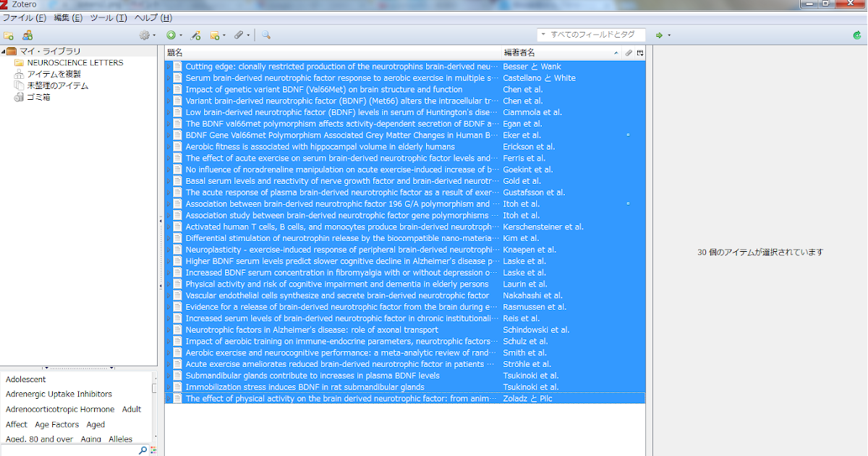Viewport: 868px width, 456px height.
Task: Click the tag selector scrollbar thumb
Action: coord(155,389)
